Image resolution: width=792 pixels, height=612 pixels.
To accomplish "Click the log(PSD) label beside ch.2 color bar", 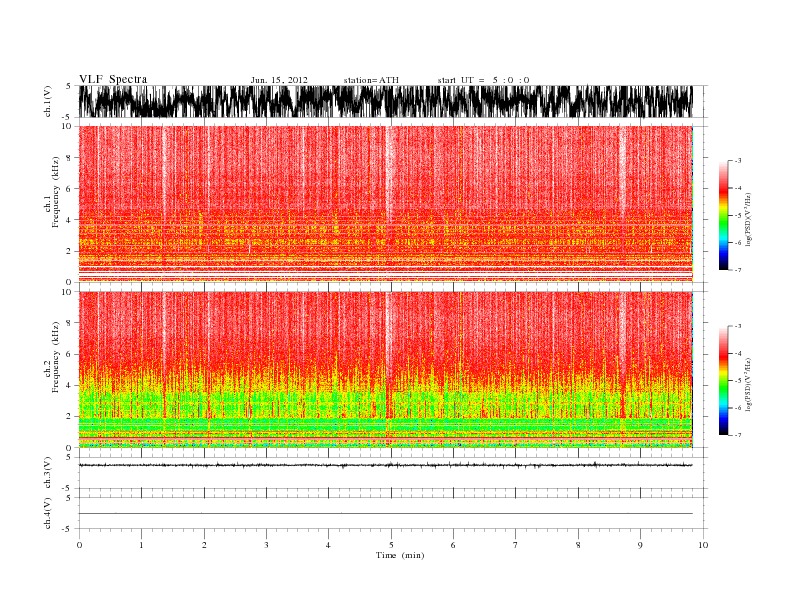I will point(748,384).
